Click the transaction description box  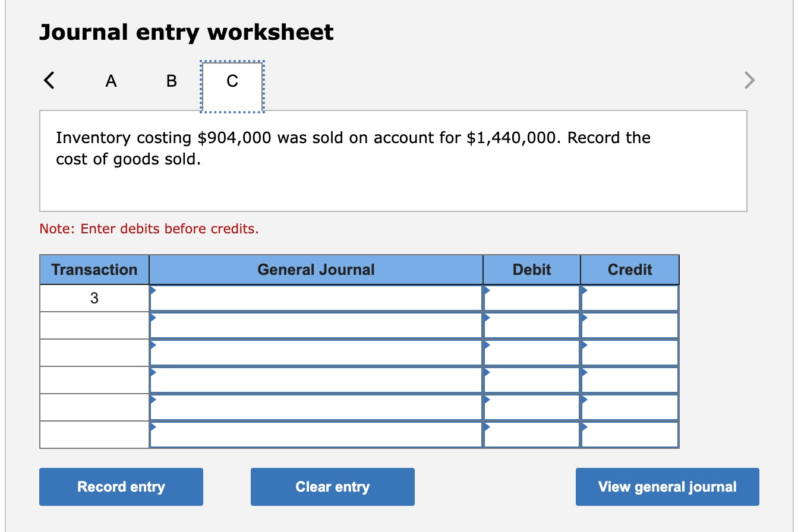pos(393,160)
